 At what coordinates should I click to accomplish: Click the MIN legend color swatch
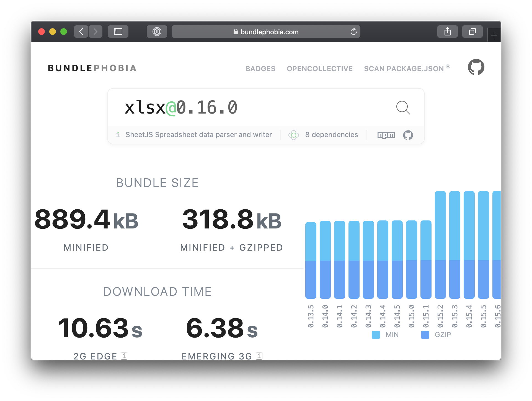[x=376, y=335]
